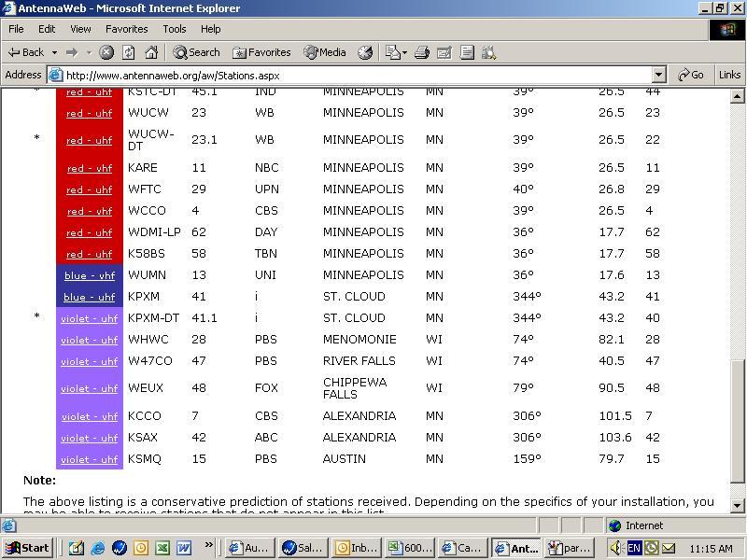Open the Edit menu
747x560 pixels.
pyautogui.click(x=47, y=29)
